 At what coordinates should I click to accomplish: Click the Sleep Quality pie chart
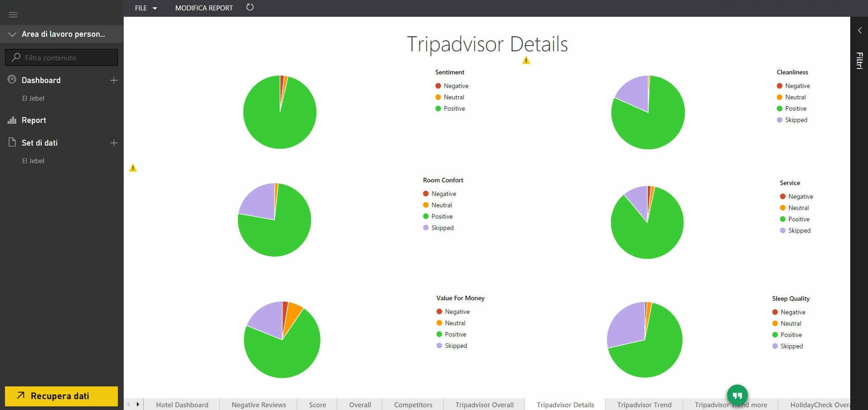click(x=645, y=340)
